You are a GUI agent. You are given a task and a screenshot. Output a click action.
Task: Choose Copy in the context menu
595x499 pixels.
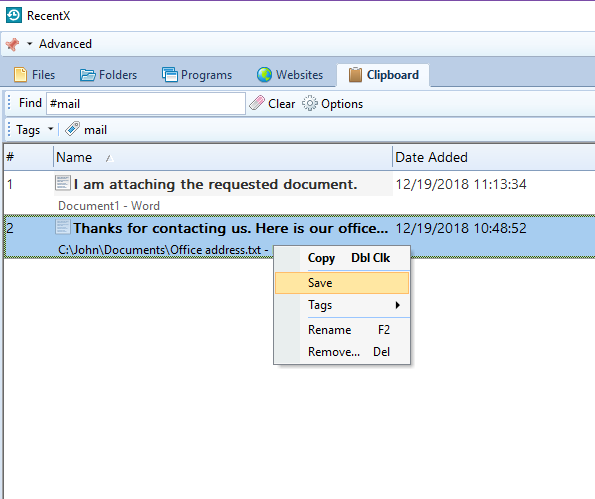point(342,258)
